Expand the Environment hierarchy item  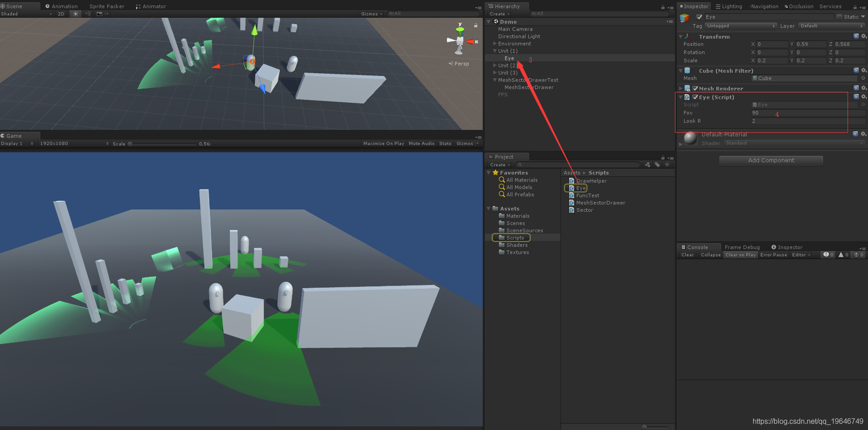pyautogui.click(x=495, y=44)
